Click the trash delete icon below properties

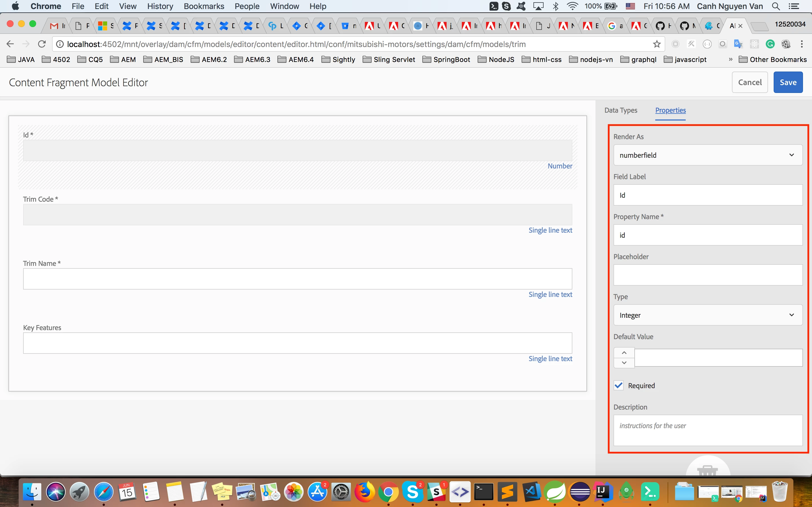707,470
